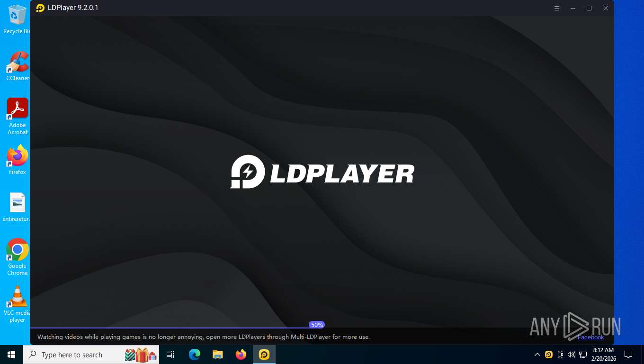Select the Adobe Acrobat desktop shortcut

[x=18, y=117]
